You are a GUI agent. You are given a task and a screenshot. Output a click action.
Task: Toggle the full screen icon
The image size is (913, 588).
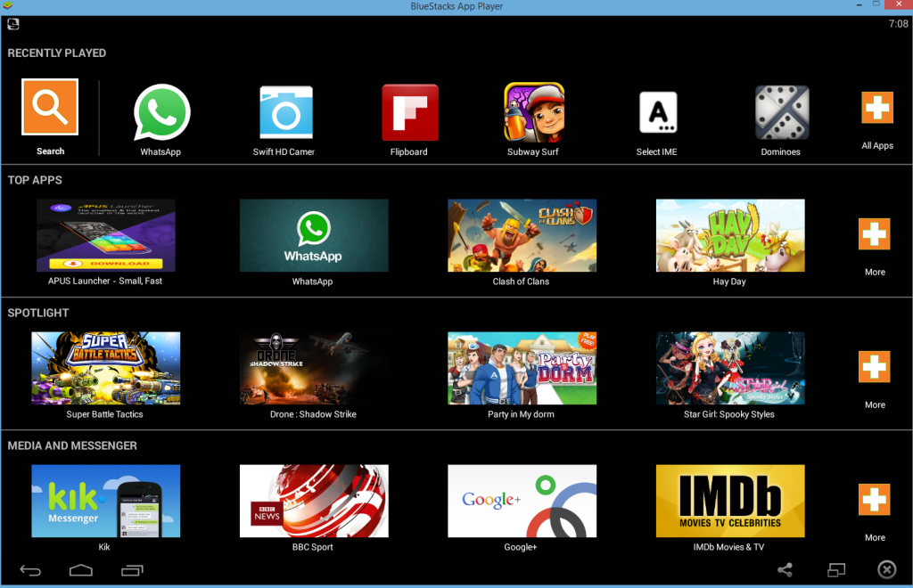[x=836, y=570]
